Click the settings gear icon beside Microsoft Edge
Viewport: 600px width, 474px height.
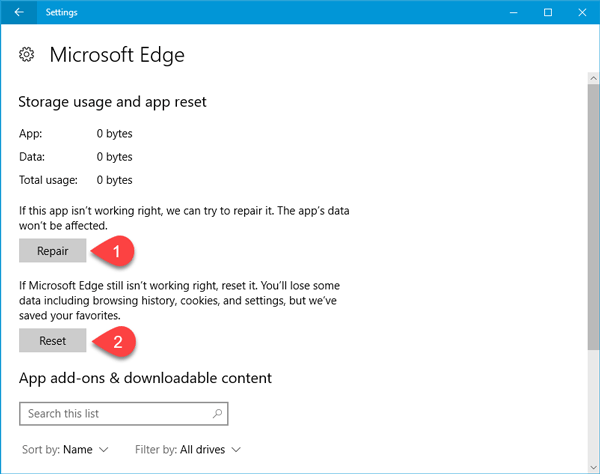coord(26,55)
